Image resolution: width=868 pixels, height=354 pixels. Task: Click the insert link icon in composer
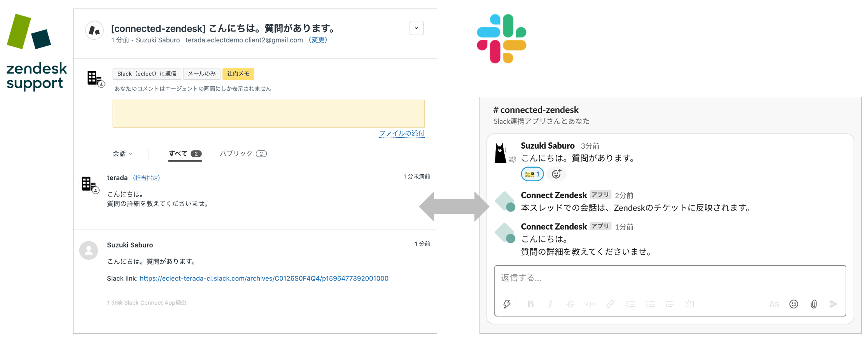pos(610,304)
